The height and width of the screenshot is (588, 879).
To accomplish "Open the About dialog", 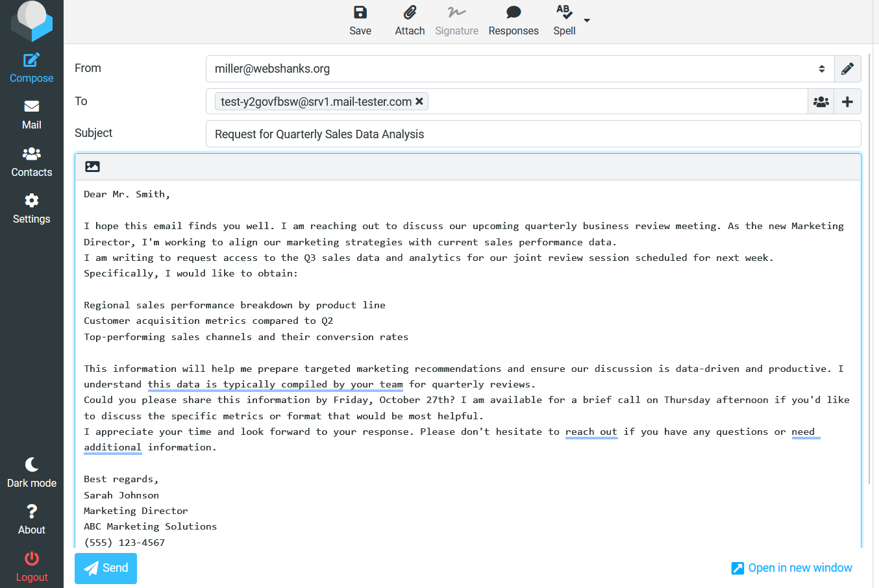I will (32, 520).
